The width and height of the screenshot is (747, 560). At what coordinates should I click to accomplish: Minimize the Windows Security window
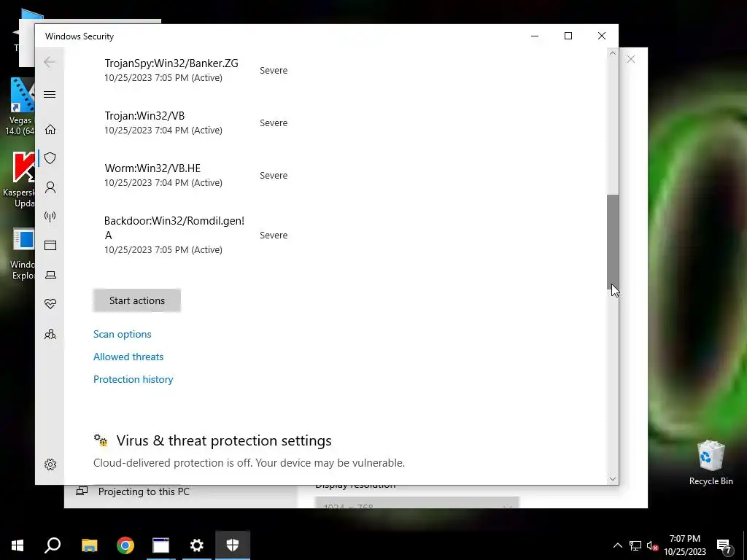click(x=535, y=36)
